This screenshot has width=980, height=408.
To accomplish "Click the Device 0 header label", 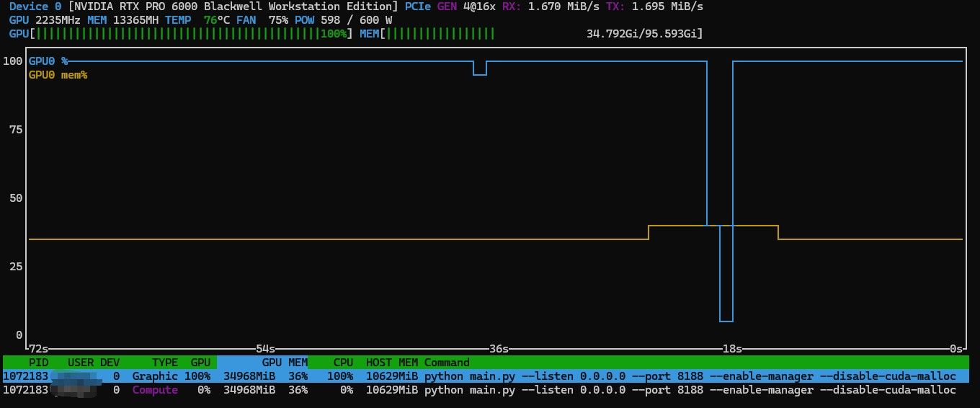I will (x=36, y=6).
